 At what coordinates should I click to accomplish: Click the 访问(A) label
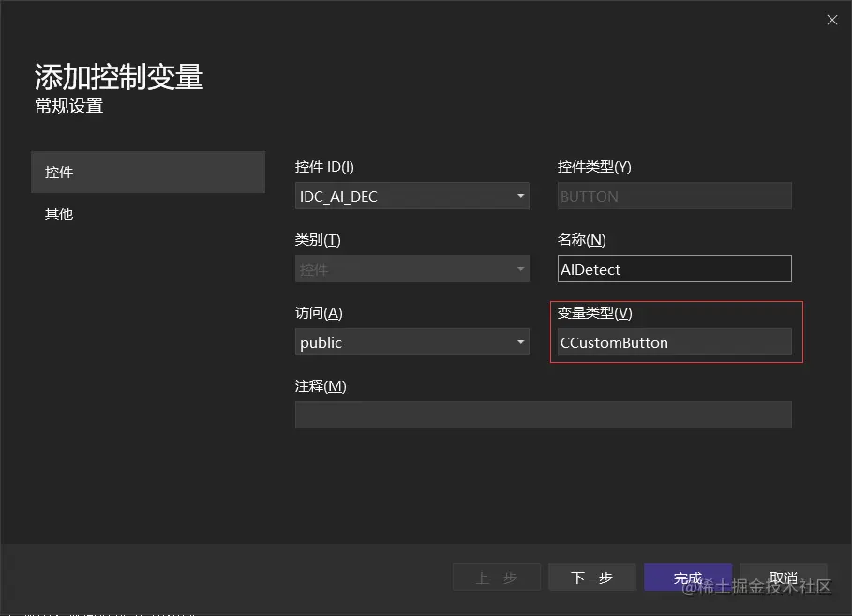[319, 313]
